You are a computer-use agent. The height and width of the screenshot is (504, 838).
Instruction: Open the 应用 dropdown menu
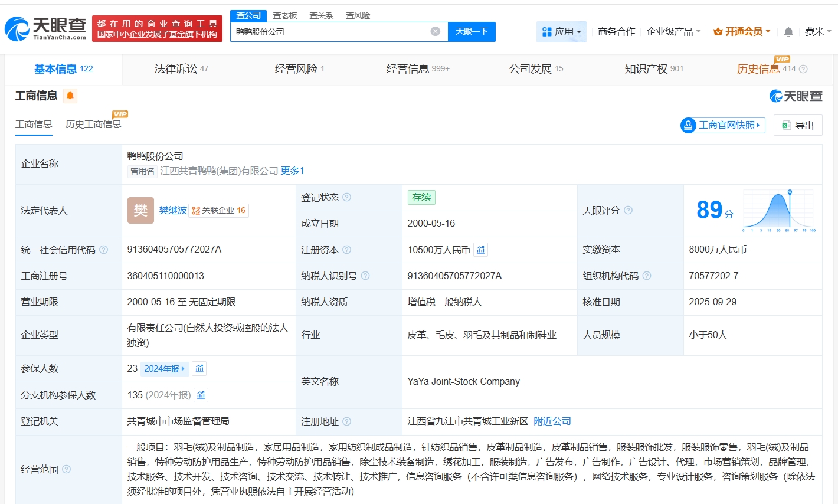tap(561, 31)
